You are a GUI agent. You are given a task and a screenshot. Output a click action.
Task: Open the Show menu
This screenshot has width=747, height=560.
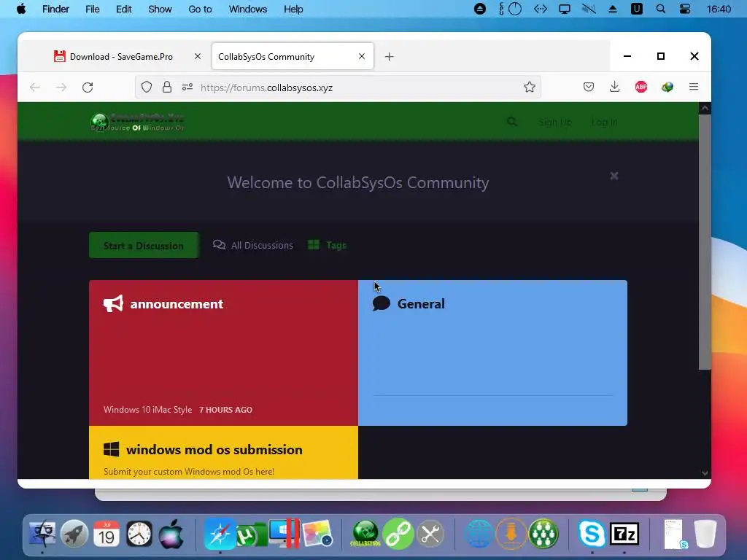point(160,9)
